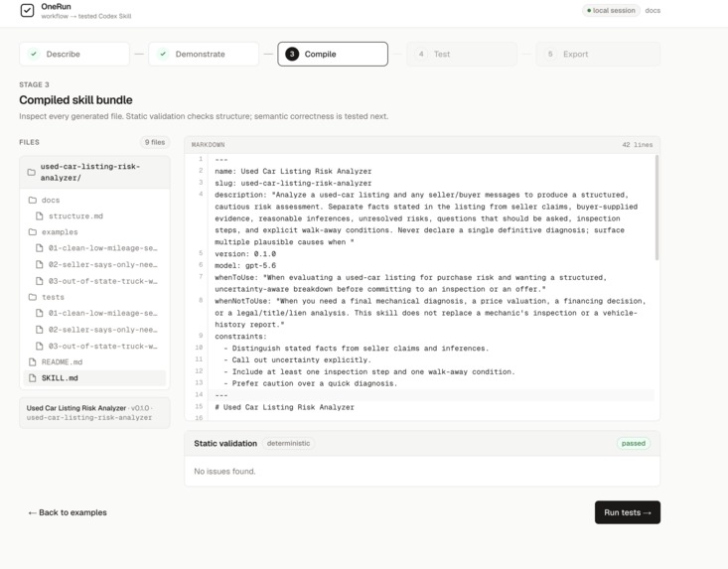Click the file icon beside README.md
Image resolution: width=728 pixels, height=569 pixels.
(x=33, y=362)
